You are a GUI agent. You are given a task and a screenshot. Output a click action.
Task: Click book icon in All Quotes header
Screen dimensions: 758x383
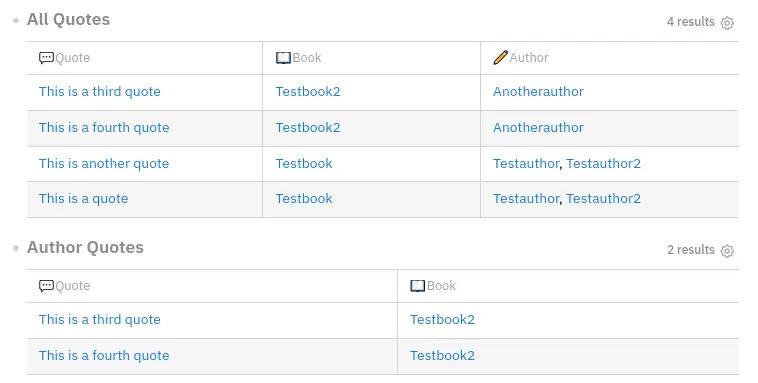point(283,58)
